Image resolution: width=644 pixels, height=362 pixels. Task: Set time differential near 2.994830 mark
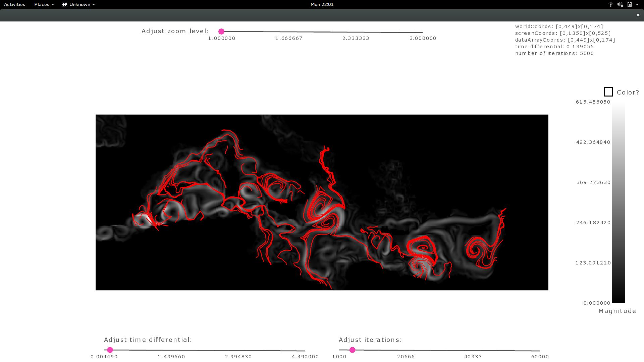click(x=238, y=351)
